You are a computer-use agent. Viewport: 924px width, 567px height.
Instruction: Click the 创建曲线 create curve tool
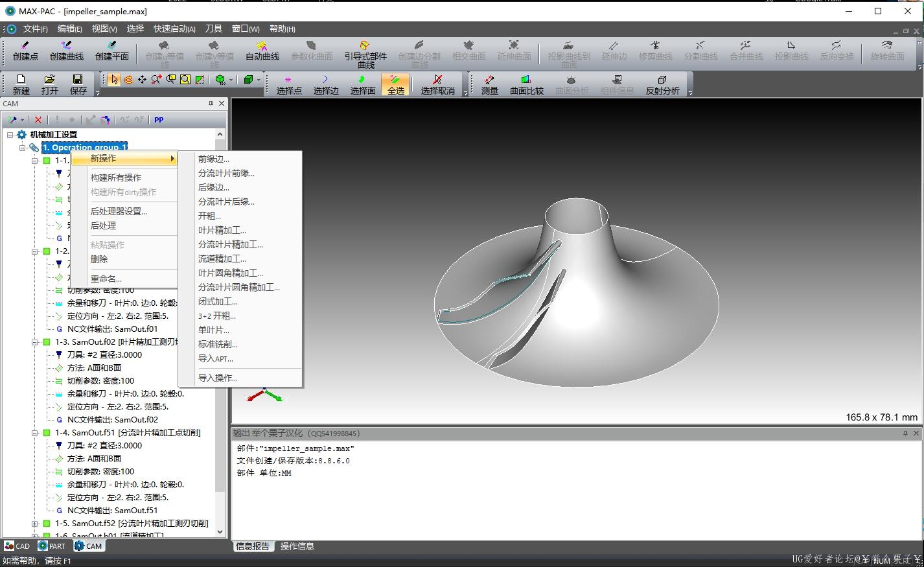pyautogui.click(x=67, y=51)
